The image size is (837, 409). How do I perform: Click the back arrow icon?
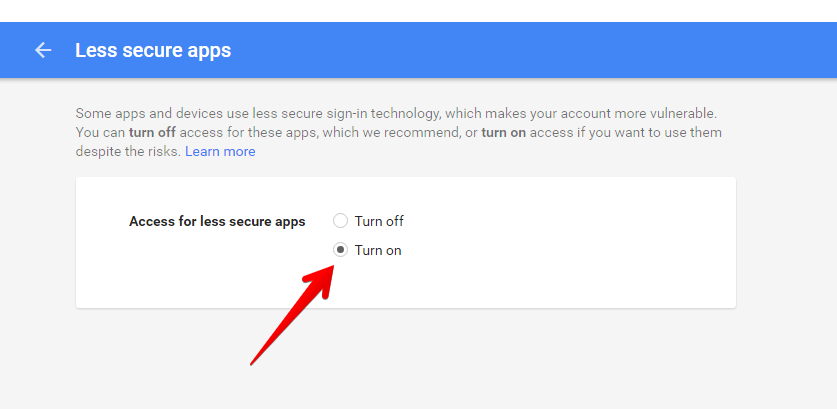(x=43, y=50)
